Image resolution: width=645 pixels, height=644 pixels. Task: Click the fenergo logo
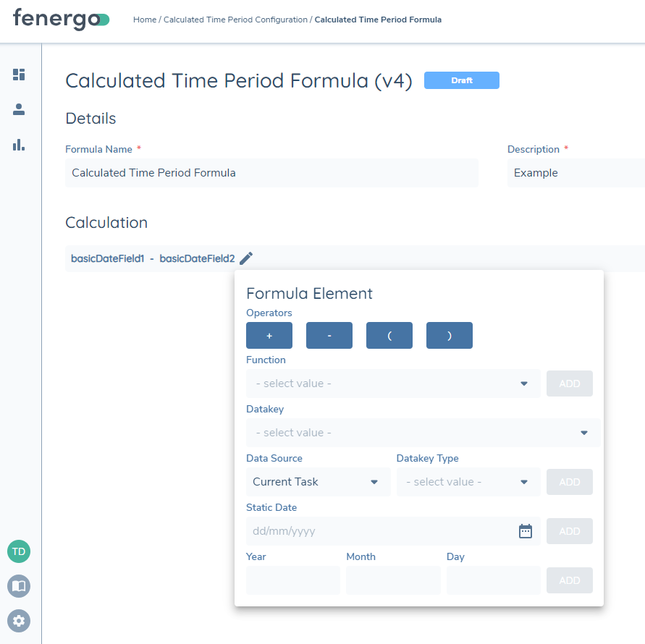(61, 20)
